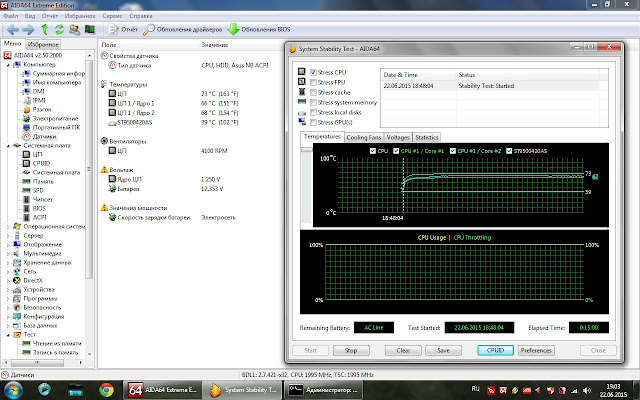Switch to Администратор console taskbar button
The width and height of the screenshot is (640, 400).
[x=323, y=390]
